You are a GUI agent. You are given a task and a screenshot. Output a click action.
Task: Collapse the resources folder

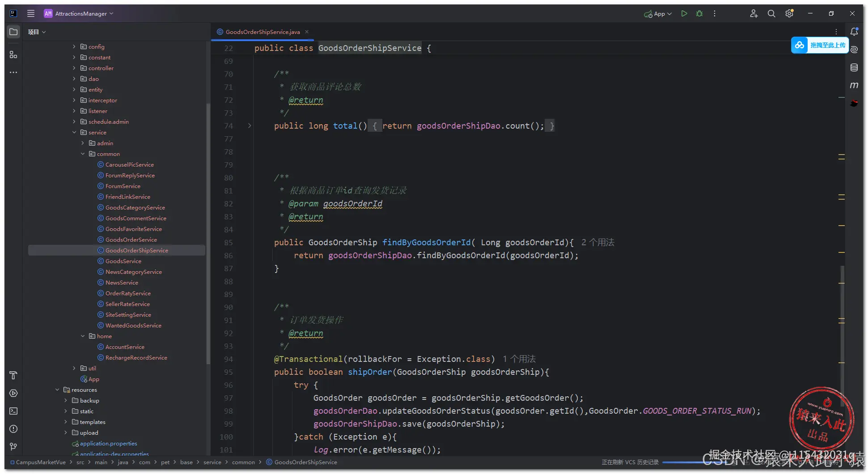click(57, 390)
